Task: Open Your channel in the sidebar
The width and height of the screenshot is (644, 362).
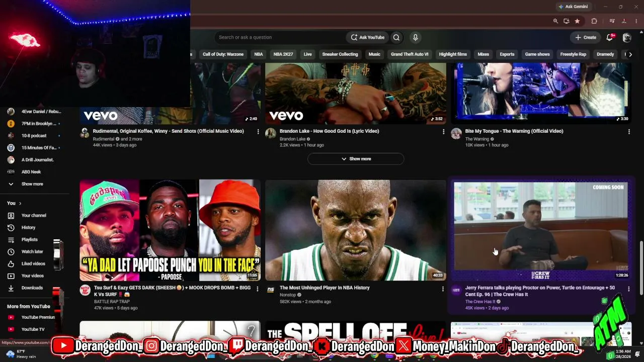Action: point(34,215)
